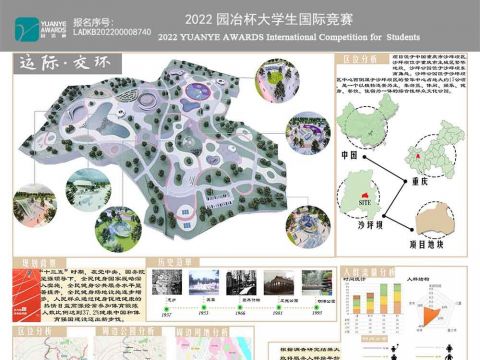Open the bottom-centre circular render with the round pond
This screenshot has height=360, width=480.
(x=118, y=229)
